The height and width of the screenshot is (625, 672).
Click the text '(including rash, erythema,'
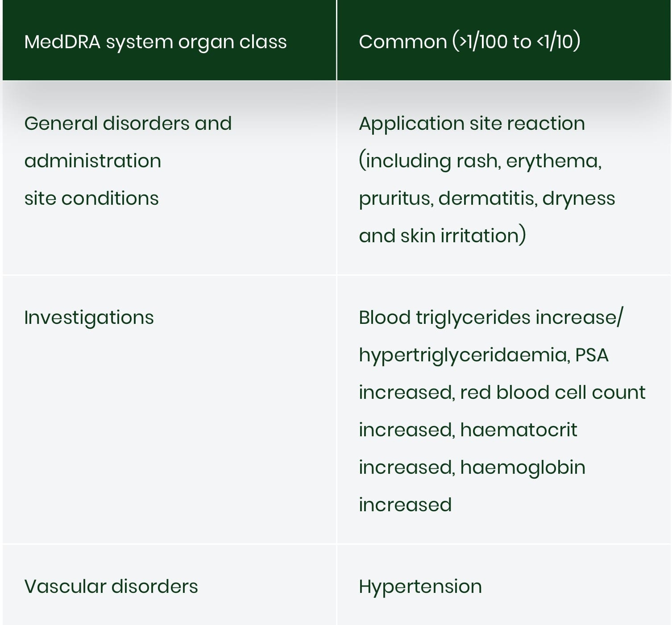coord(480,161)
